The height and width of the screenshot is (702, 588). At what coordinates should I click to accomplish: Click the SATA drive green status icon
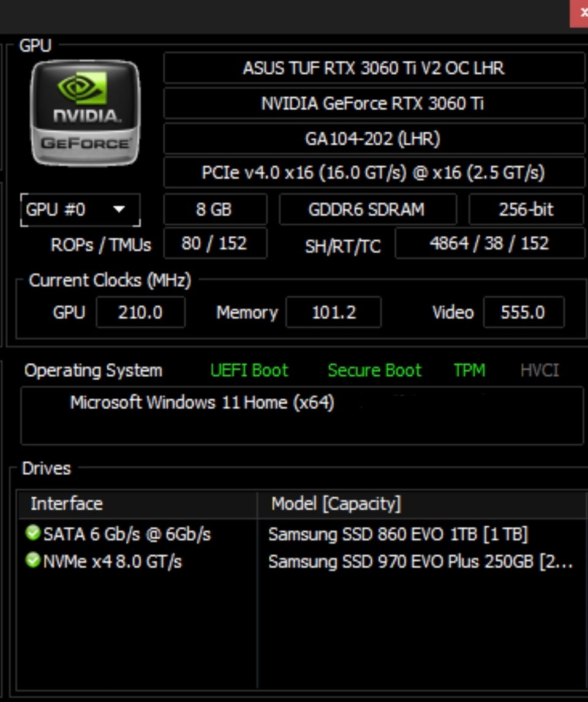pyautogui.click(x=33, y=534)
